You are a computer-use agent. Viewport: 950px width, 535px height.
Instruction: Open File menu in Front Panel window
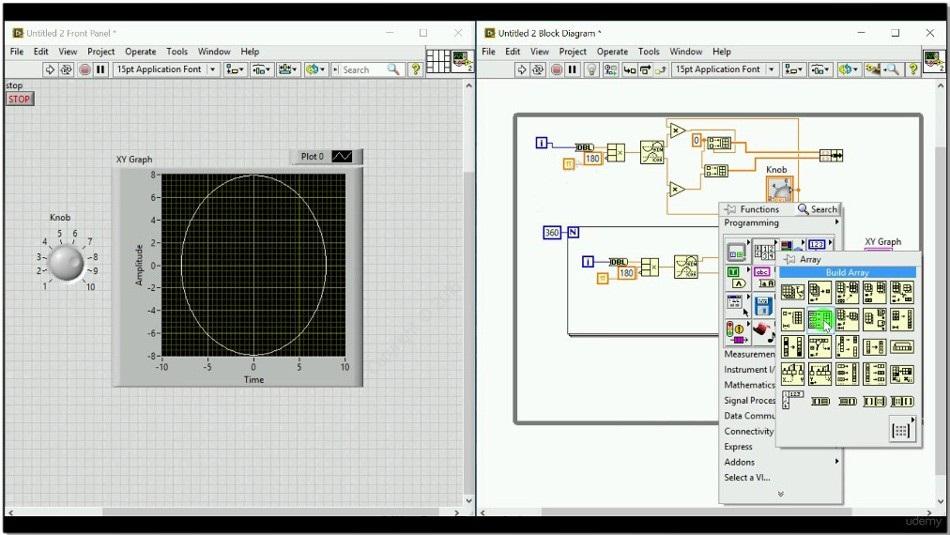click(x=17, y=52)
